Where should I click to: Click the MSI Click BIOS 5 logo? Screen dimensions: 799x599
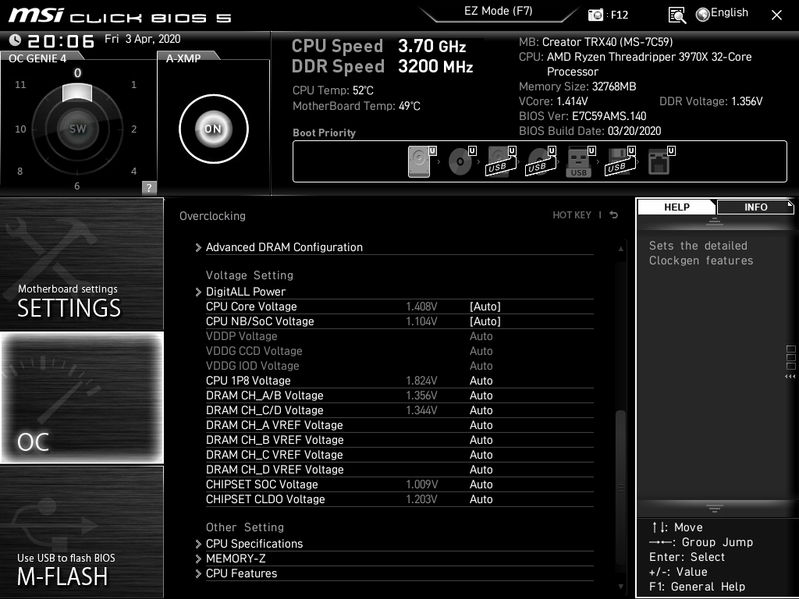pos(120,16)
